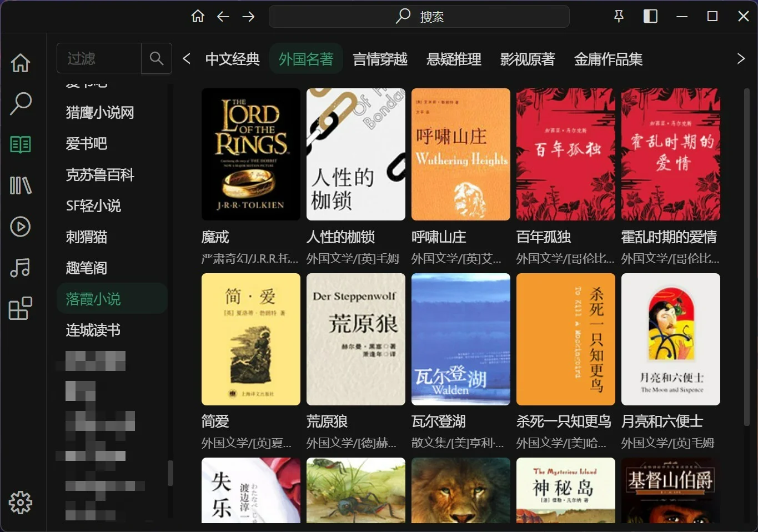The width and height of the screenshot is (758, 532).
Task: Open the 影视原著 tab
Action: click(x=528, y=59)
